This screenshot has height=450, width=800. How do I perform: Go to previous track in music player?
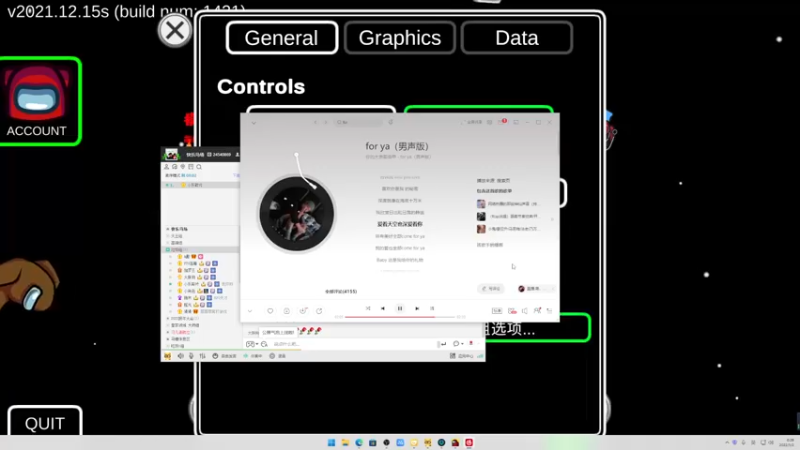[x=383, y=308]
